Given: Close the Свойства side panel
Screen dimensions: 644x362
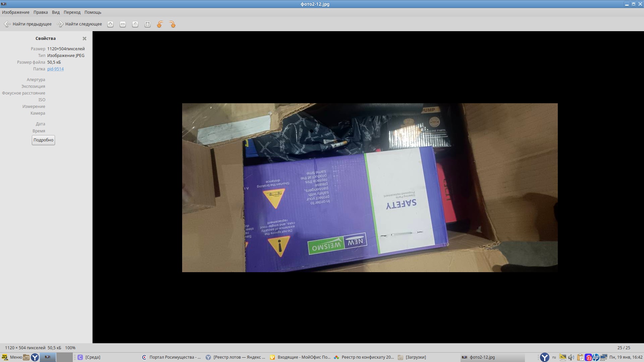Looking at the screenshot, I should 85,39.
